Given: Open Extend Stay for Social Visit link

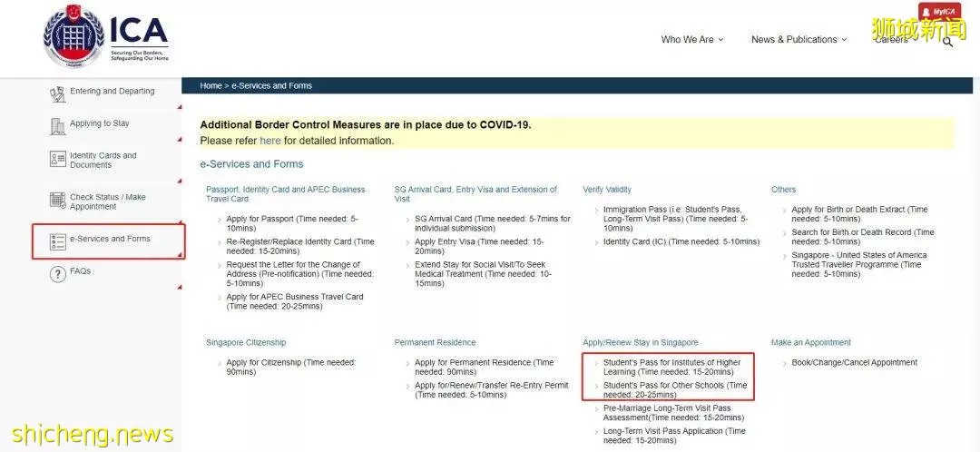Looking at the screenshot, I should coord(483,274).
